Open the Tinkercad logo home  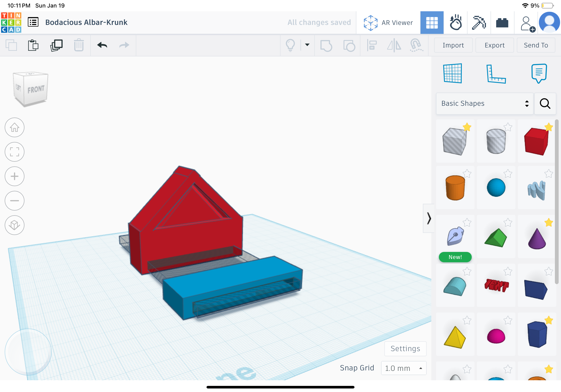pyautogui.click(x=11, y=23)
